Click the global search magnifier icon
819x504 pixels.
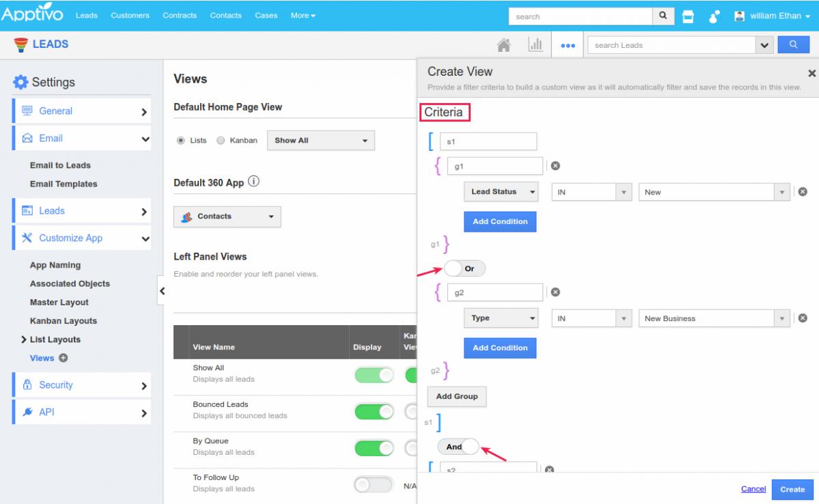pyautogui.click(x=663, y=16)
